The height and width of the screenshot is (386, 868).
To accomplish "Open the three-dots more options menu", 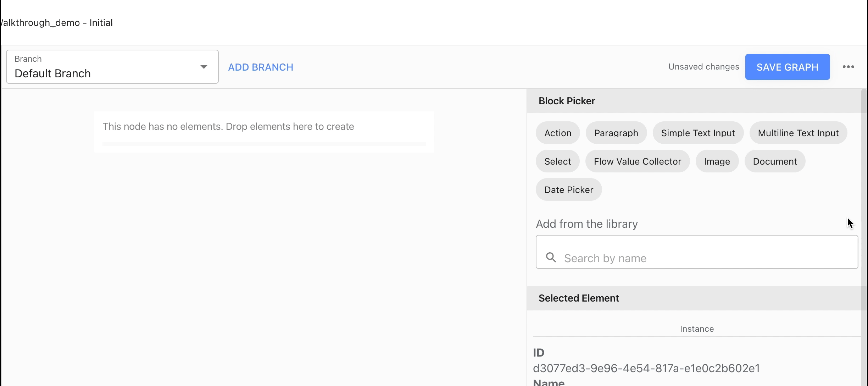I will pos(848,67).
